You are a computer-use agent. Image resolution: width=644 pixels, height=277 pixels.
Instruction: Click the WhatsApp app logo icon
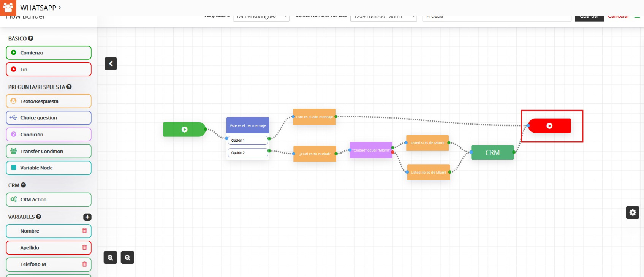click(8, 8)
